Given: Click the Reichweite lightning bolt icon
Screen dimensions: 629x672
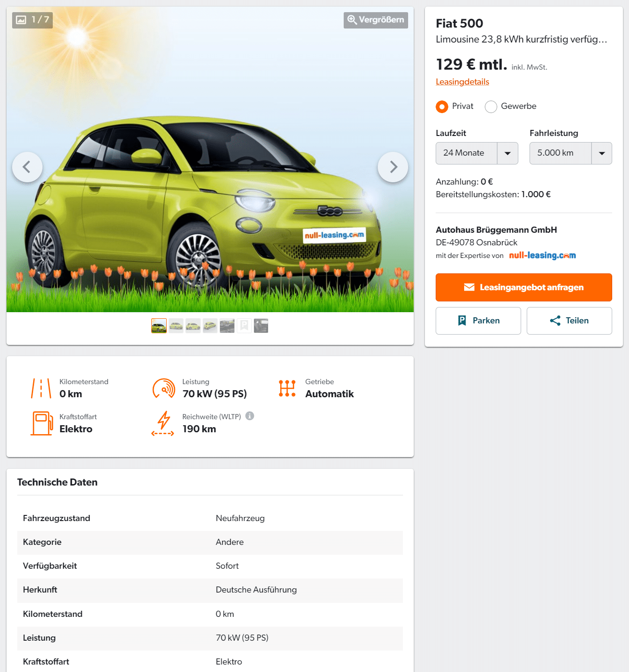Looking at the screenshot, I should pyautogui.click(x=163, y=423).
